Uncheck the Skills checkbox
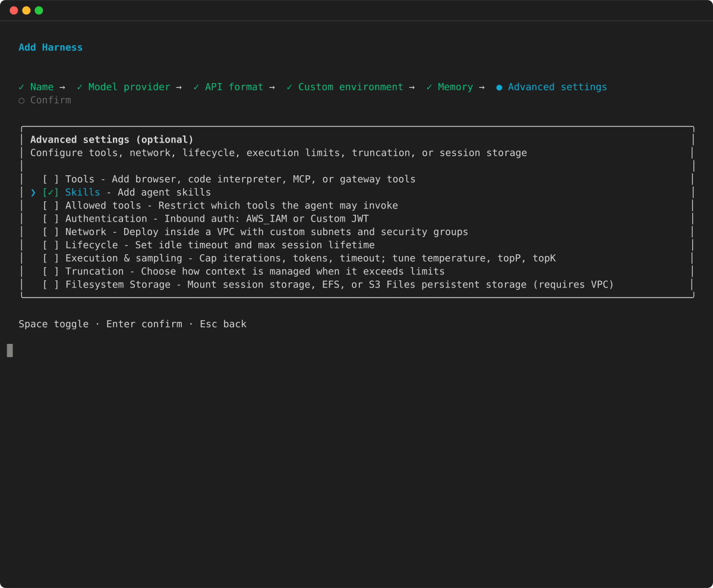This screenshot has width=713, height=588. point(51,192)
